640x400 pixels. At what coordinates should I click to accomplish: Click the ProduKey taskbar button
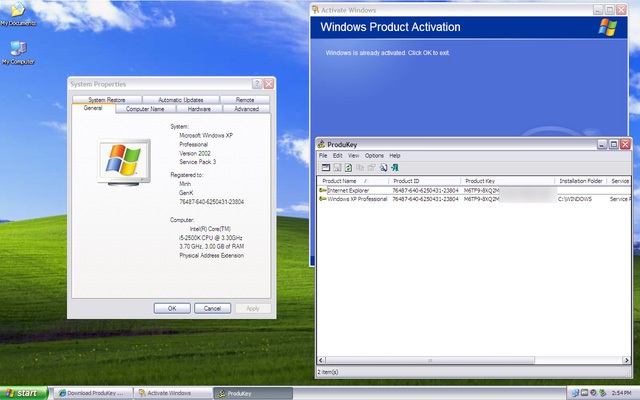click(x=253, y=393)
